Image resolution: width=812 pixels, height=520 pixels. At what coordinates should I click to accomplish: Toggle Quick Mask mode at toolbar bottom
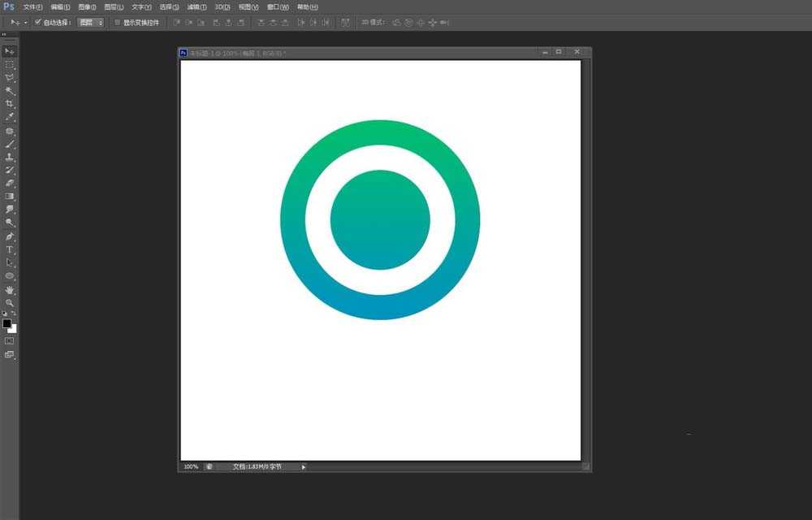click(x=9, y=341)
